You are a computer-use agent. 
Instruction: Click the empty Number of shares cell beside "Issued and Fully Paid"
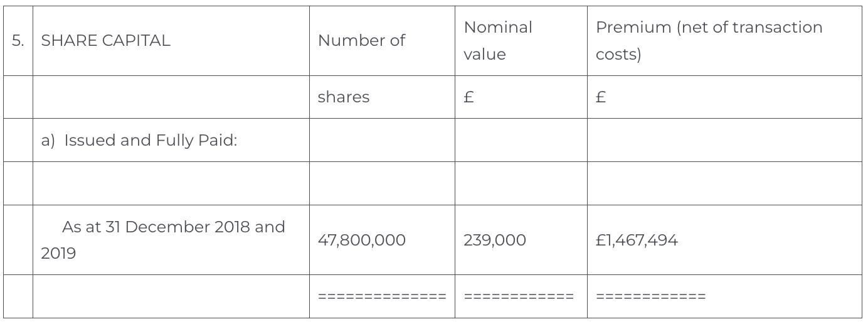pos(382,140)
